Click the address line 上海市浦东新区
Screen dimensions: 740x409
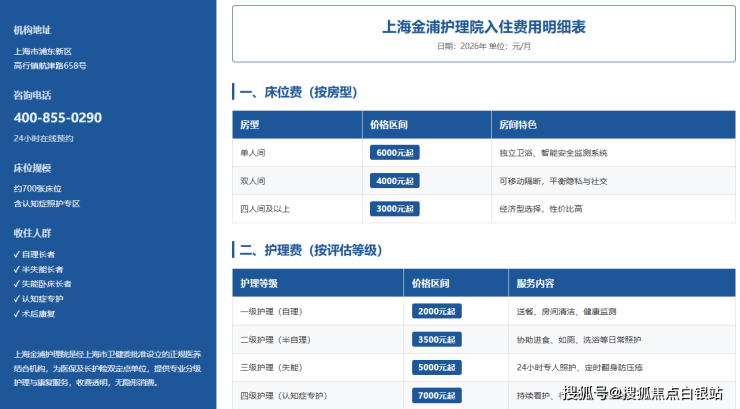click(x=42, y=51)
